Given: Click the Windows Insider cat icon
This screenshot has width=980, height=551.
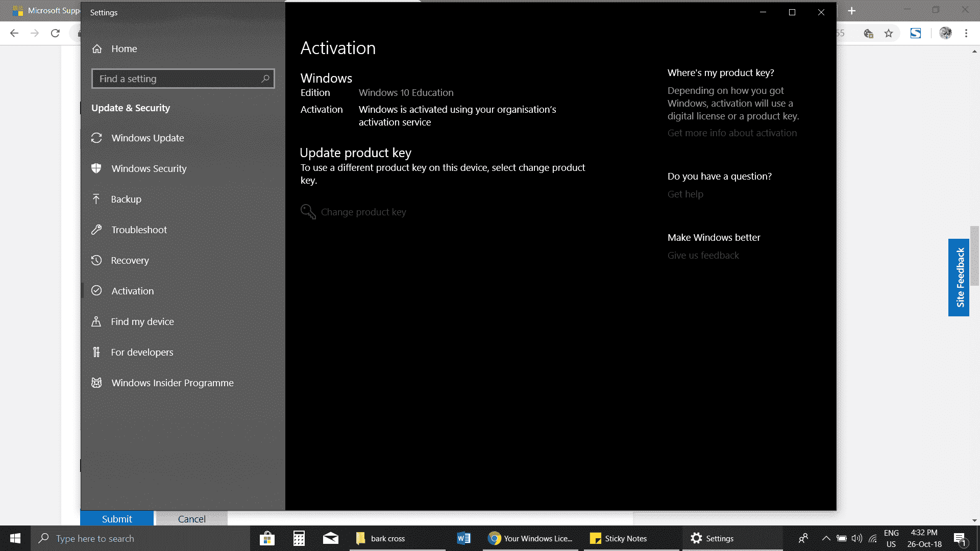Looking at the screenshot, I should point(96,383).
